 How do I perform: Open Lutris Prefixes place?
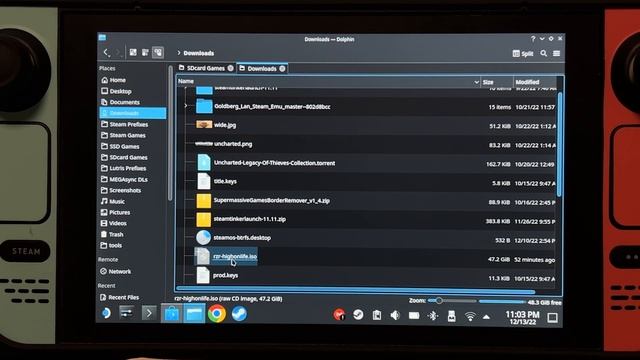124,168
